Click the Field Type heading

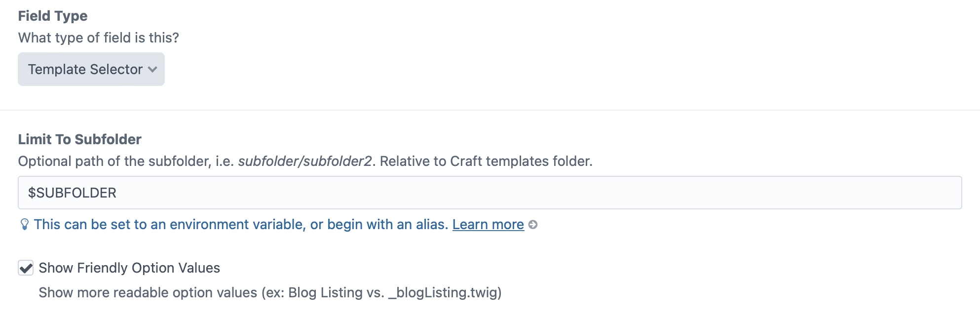pyautogui.click(x=53, y=16)
